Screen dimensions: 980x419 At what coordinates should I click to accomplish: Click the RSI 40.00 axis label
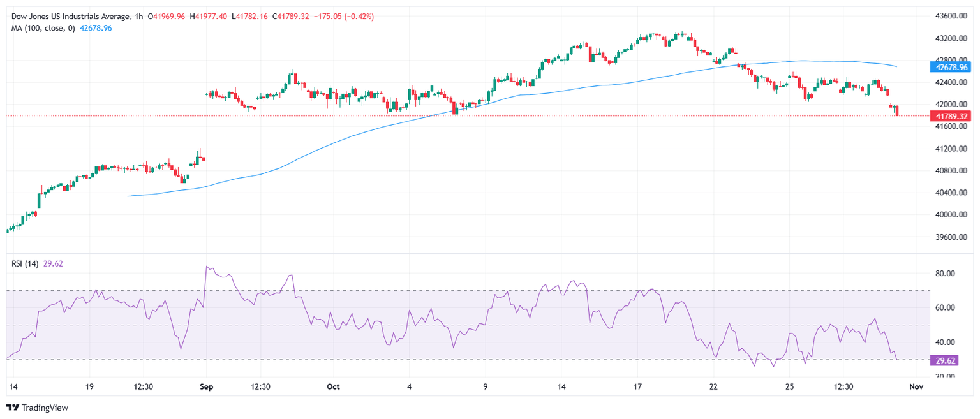point(946,342)
